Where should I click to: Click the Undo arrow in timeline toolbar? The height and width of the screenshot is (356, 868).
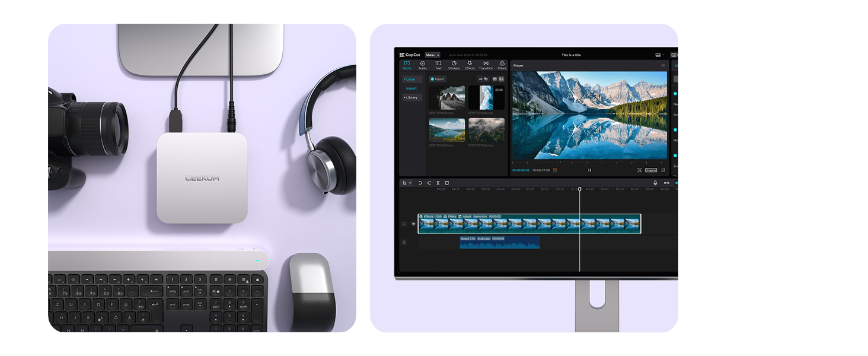[x=420, y=183]
